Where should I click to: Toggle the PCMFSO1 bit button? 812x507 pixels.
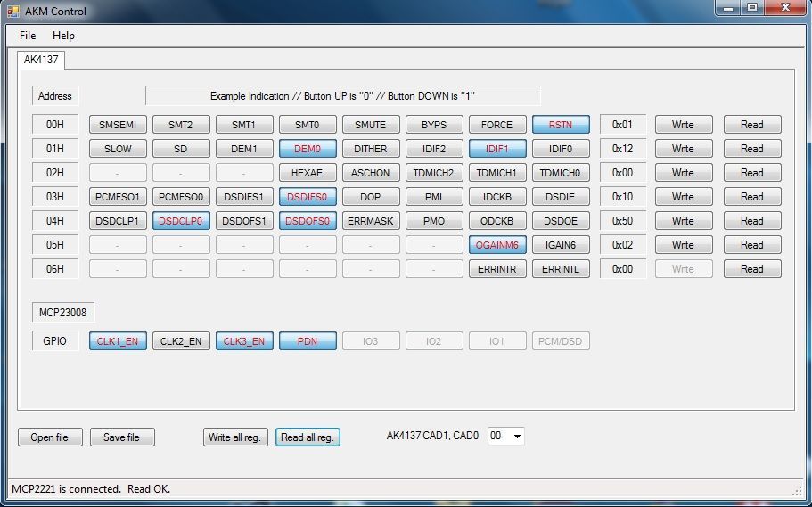click(118, 197)
